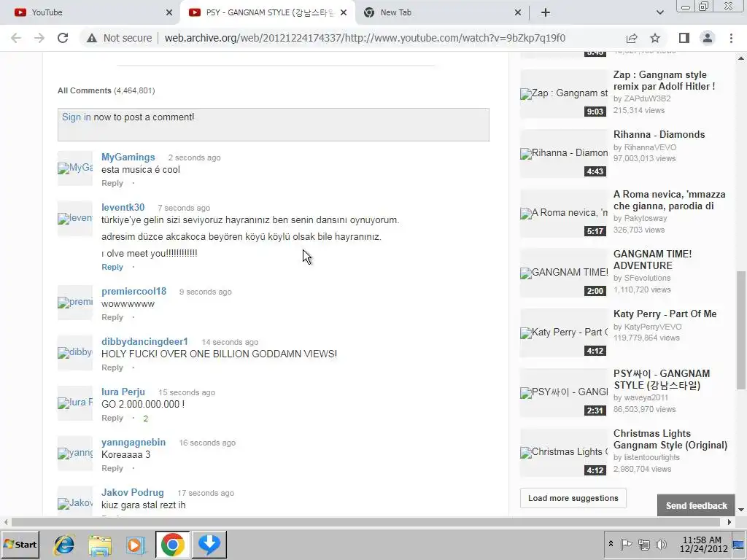This screenshot has width=747, height=560.
Task: Click dibbydancingdeer1 avatar thumbnail
Action: [75, 353]
